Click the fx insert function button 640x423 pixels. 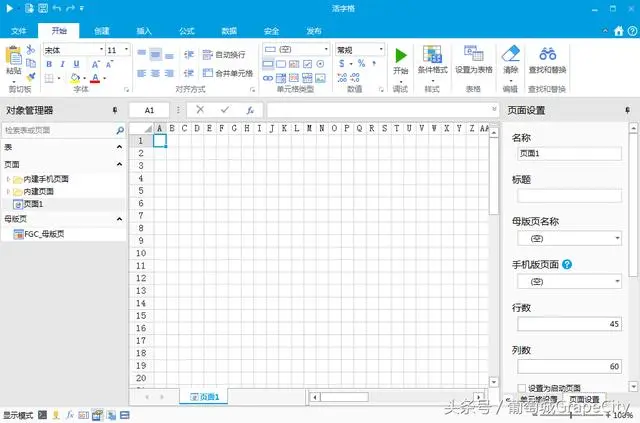pos(250,110)
